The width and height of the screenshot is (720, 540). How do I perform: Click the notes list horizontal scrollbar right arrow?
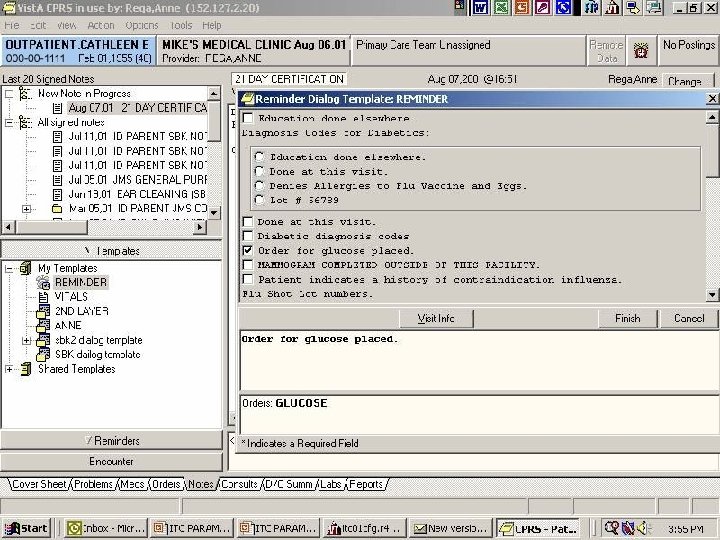pos(199,227)
